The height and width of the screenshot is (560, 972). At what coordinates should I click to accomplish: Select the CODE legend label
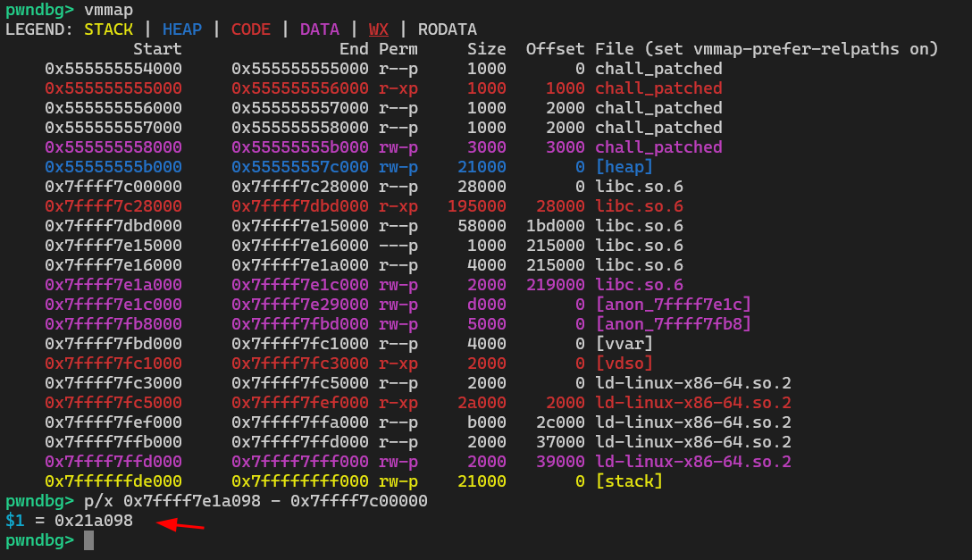(x=250, y=29)
